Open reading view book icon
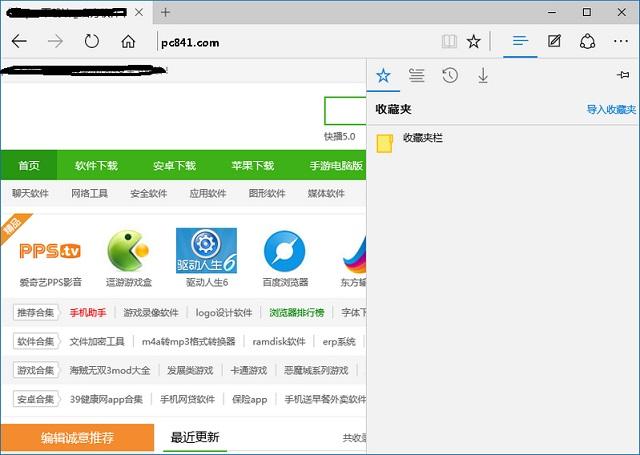This screenshot has width=640, height=455. [449, 41]
